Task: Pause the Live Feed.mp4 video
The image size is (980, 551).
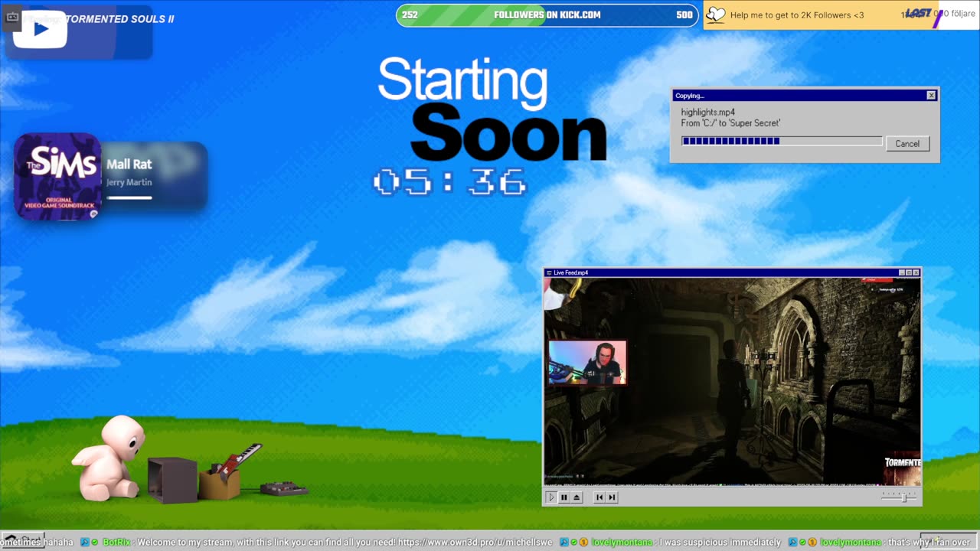Action: tap(564, 497)
